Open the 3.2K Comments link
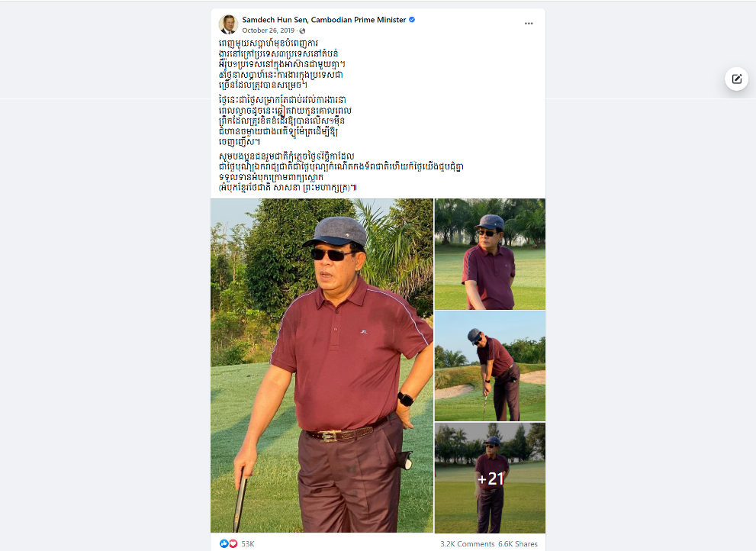The height and width of the screenshot is (551, 756). coord(467,544)
